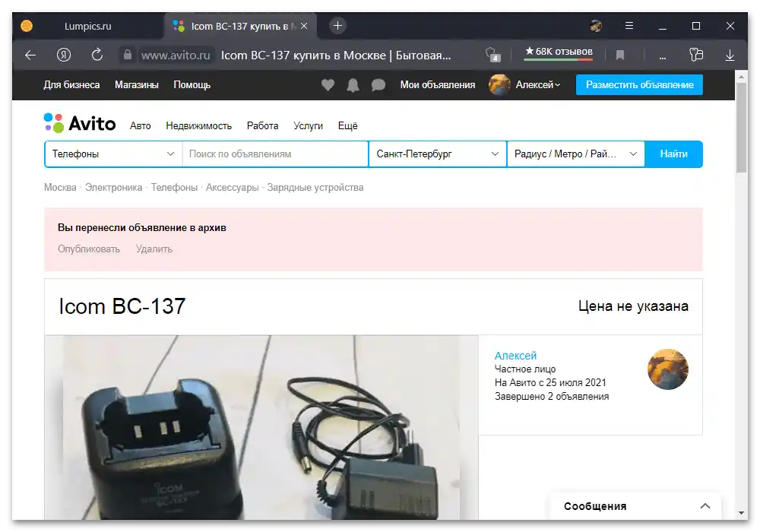Follow the Аксессуары breadcrumb
This screenshot has height=532, width=760.
(232, 188)
